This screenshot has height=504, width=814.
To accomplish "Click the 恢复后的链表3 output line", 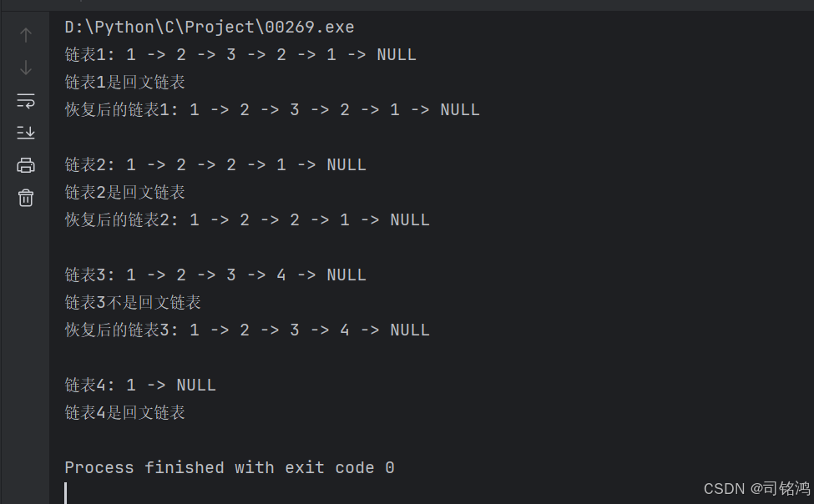I will pyautogui.click(x=247, y=330).
